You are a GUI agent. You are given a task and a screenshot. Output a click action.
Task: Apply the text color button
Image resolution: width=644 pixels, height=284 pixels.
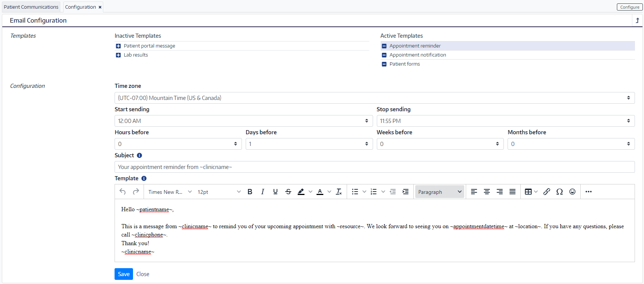click(x=320, y=192)
